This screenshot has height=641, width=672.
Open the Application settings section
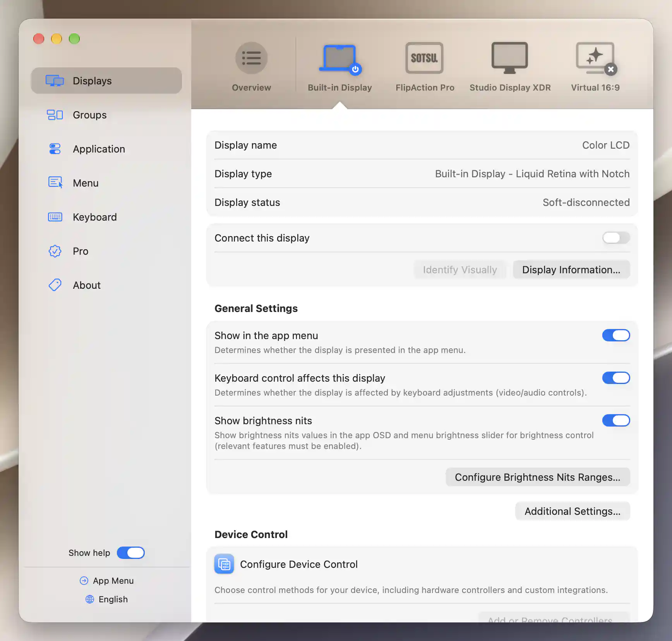pos(99,149)
